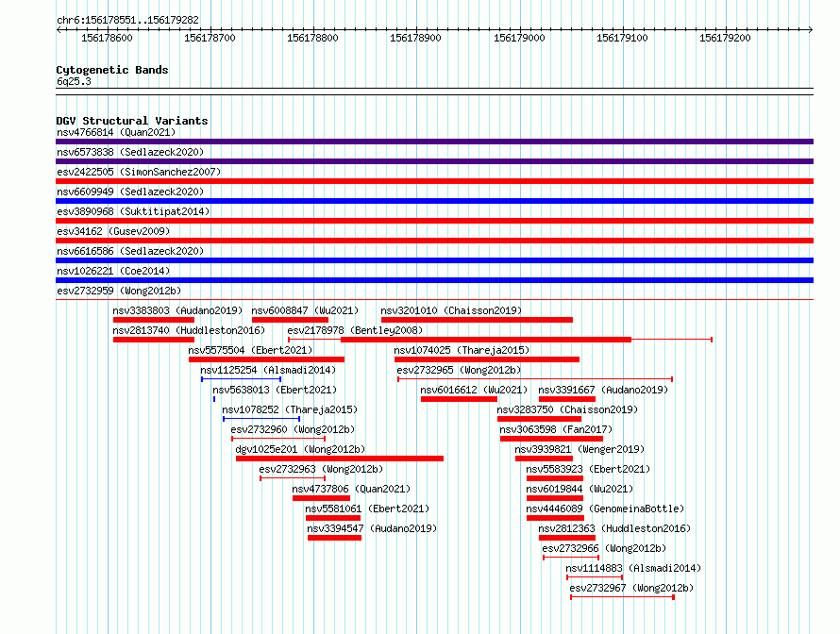The image size is (840, 634).
Task: Click esv2732963 (Wong2012b) label
Action: point(321,469)
